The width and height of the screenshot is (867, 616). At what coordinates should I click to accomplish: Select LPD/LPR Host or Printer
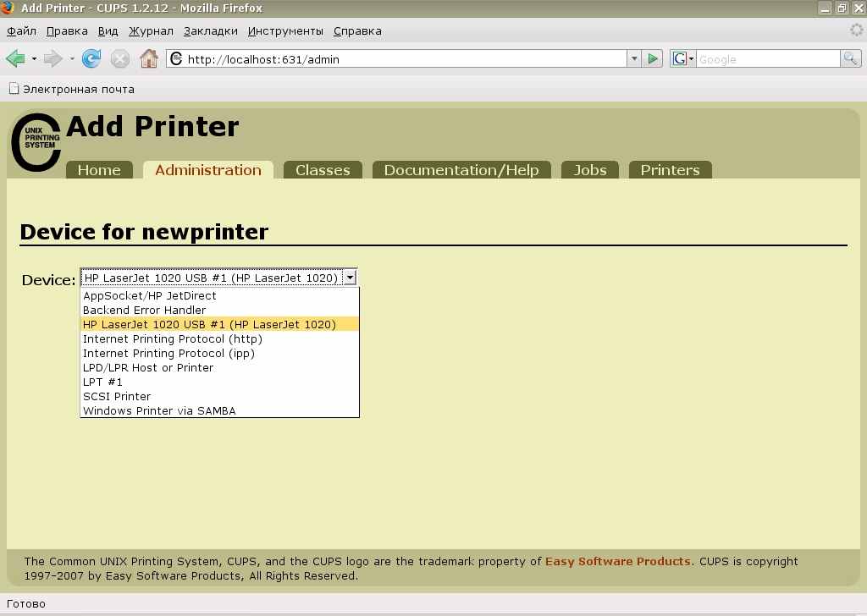tap(219, 367)
